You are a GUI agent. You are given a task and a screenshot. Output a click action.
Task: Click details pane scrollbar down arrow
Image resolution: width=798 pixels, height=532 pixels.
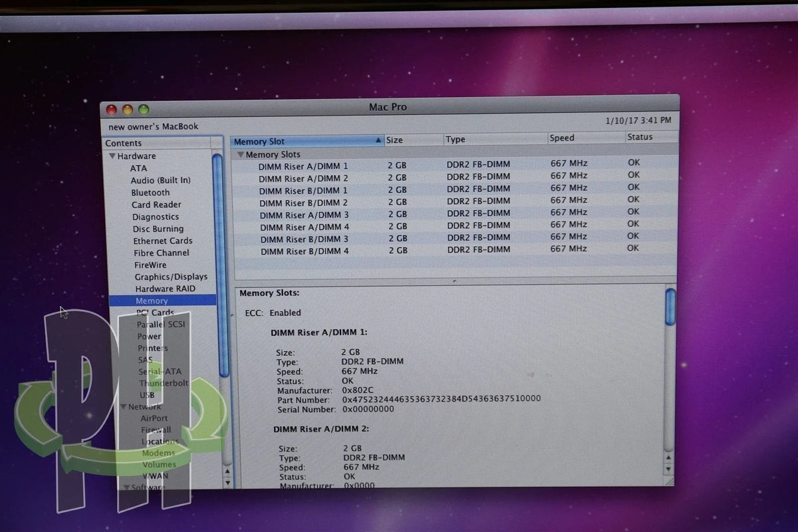coord(669,470)
